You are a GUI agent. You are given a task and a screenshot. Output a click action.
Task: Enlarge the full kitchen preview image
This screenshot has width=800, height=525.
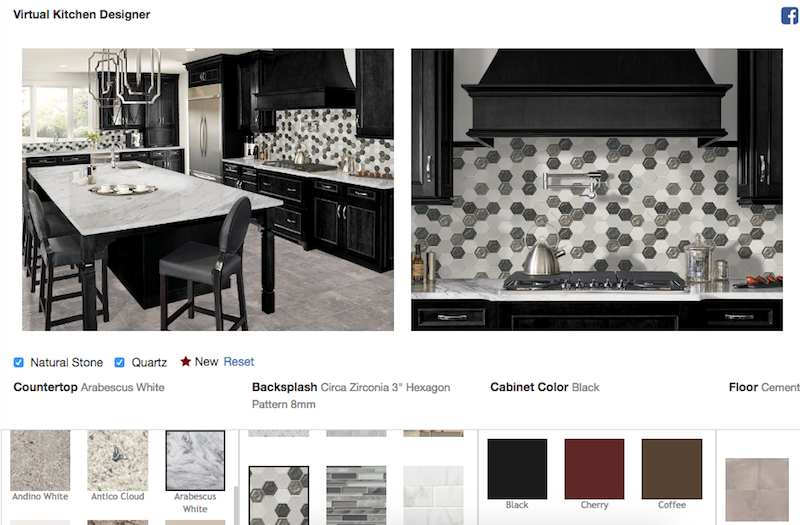click(x=208, y=190)
